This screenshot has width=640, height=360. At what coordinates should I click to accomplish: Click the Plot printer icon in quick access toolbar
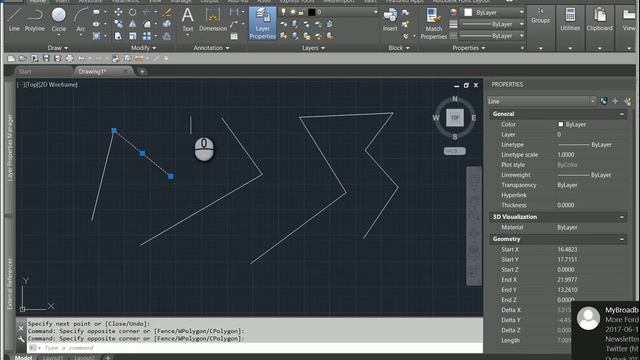69,58
